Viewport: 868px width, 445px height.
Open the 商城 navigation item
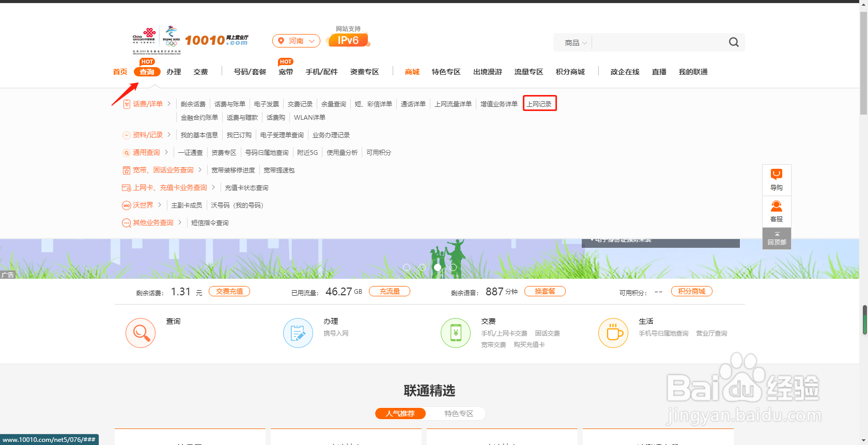point(412,72)
